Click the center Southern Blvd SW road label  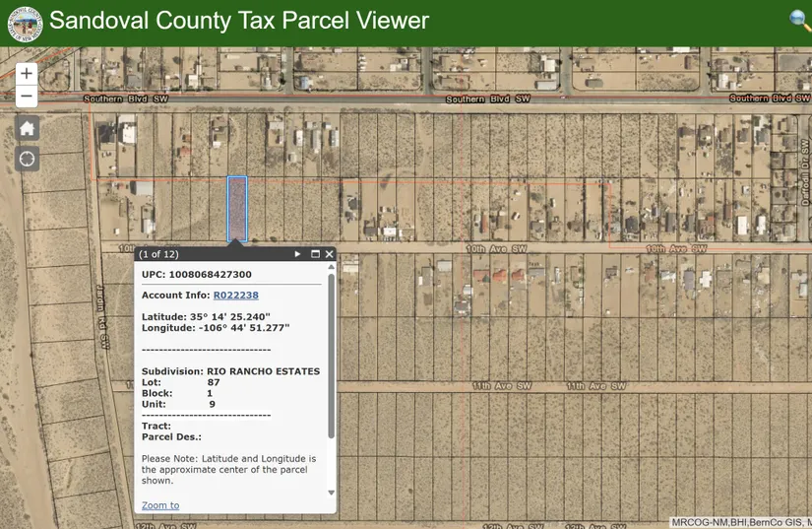487,99
